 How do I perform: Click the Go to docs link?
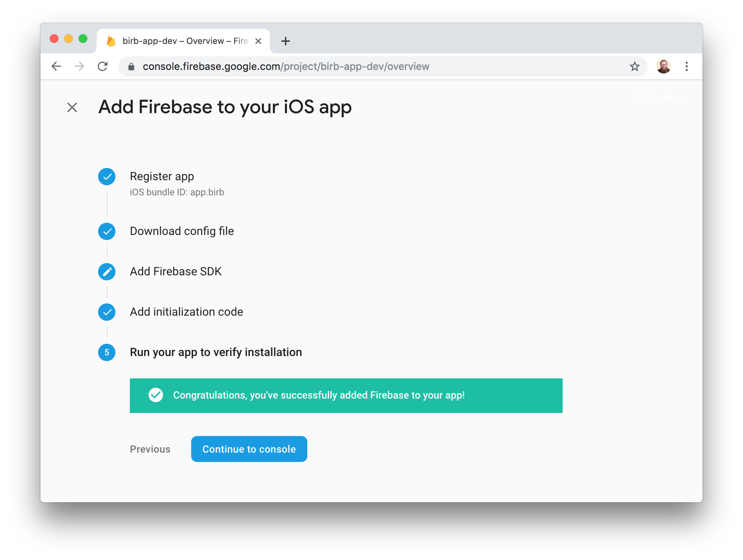pos(660,98)
